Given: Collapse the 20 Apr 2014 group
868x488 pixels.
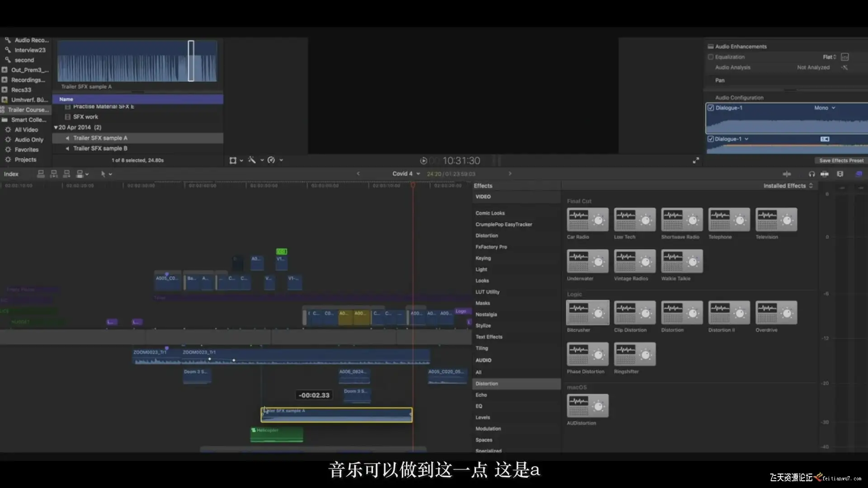Looking at the screenshot, I should (56, 127).
